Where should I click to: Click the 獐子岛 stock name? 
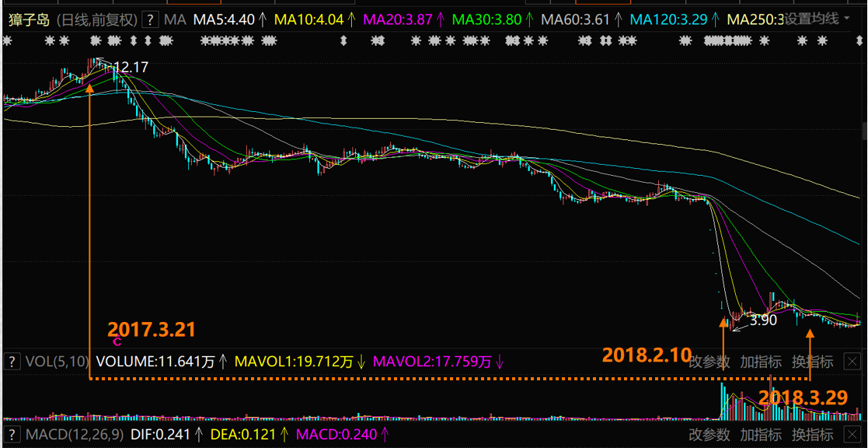click(x=30, y=19)
